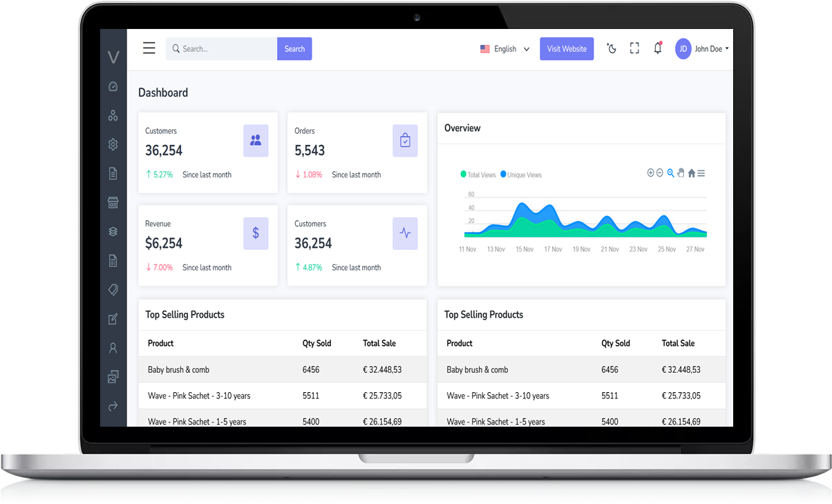Open the store icon in sidebar
Image resolution: width=832 pixels, height=504 pixels.
click(x=113, y=202)
